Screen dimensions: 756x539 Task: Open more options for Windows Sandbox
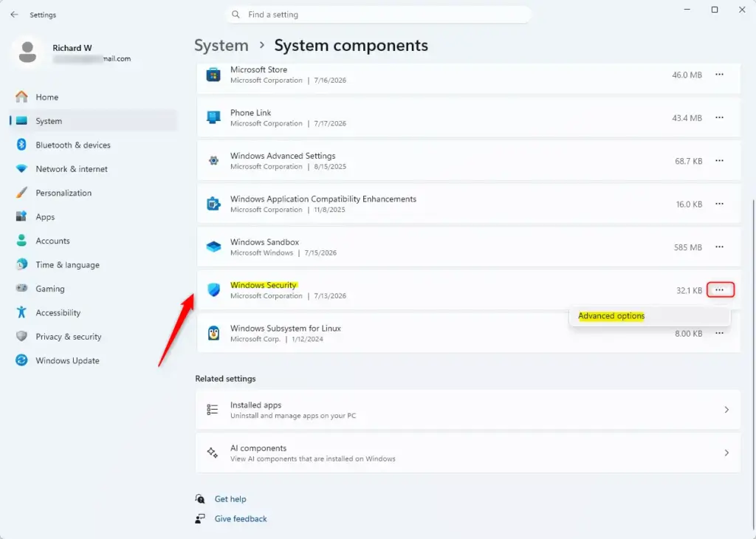[x=719, y=247]
